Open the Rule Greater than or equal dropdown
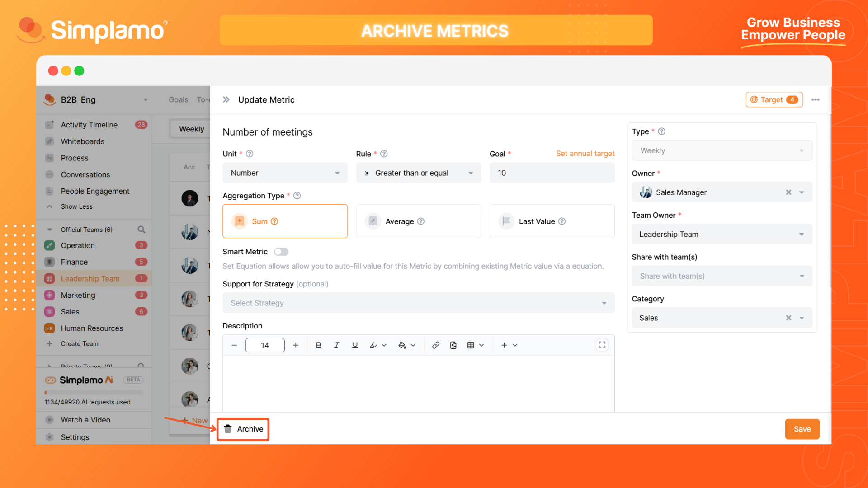 click(419, 173)
